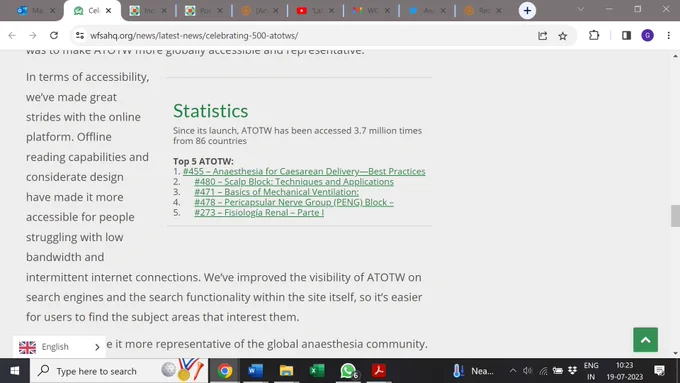Expand the tab search chevron
This screenshot has height=383, width=680.
581,9
